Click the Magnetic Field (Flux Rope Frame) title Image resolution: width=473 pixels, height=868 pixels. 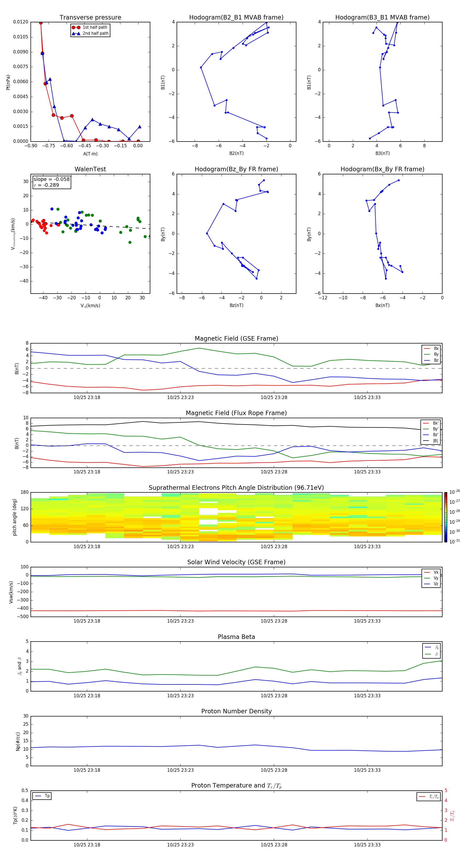pyautogui.click(x=236, y=413)
